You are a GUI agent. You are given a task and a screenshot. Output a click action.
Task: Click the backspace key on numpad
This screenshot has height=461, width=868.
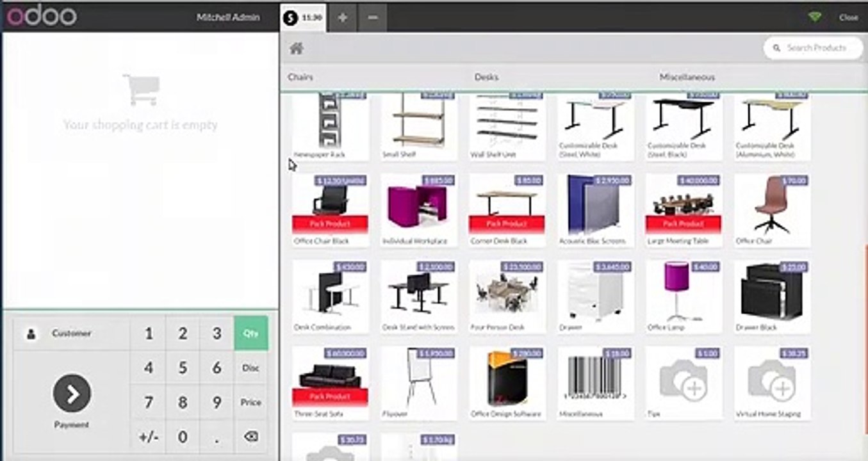[251, 437]
